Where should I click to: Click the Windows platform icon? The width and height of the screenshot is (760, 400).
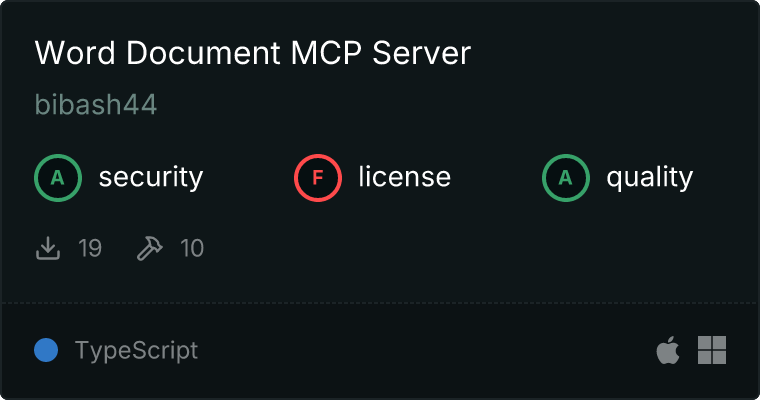[x=712, y=350]
